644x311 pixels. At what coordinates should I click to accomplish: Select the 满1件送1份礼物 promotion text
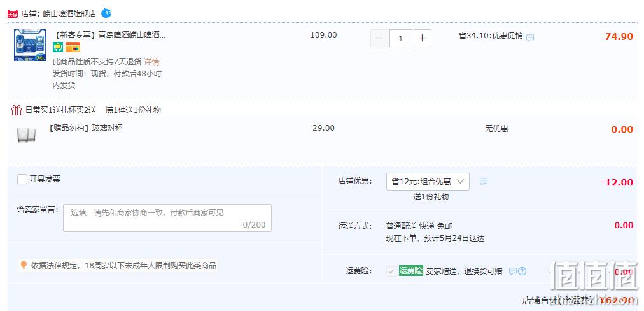click(x=133, y=110)
